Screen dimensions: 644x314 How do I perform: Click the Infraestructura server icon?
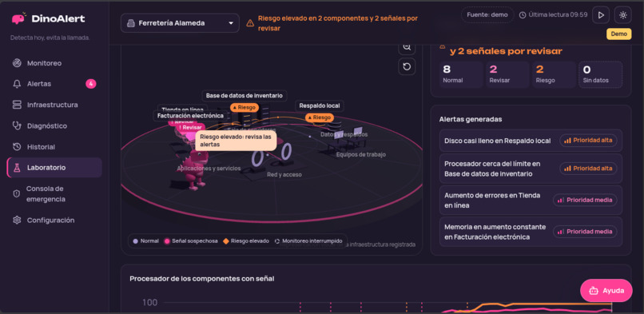(17, 105)
